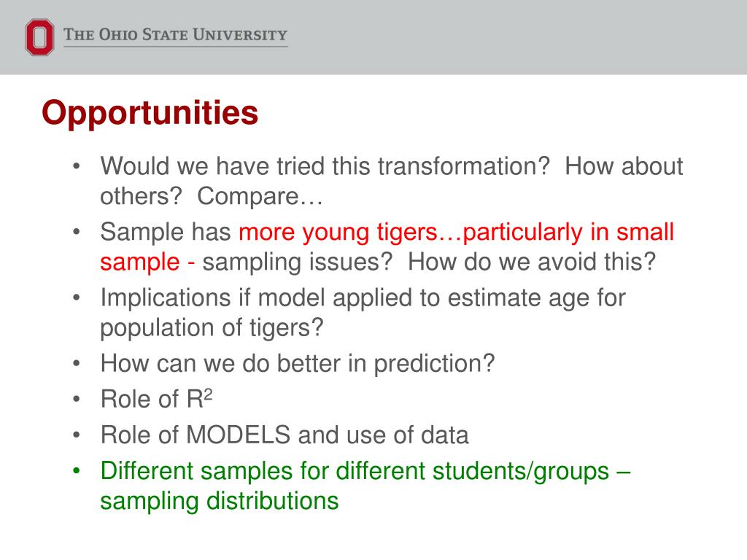747x560 pixels.
Task: Click the bullet before 'Role of MODELS'
Action: pyautogui.click(x=76, y=435)
